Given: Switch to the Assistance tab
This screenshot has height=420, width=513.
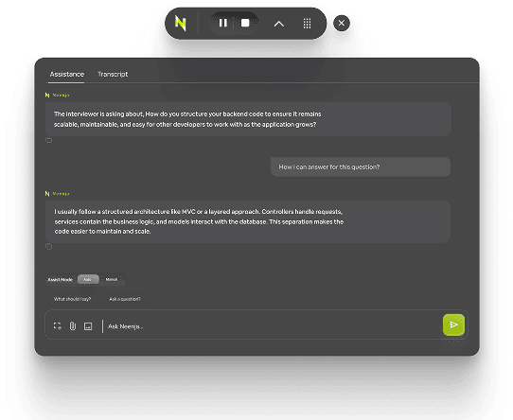Looking at the screenshot, I should (x=67, y=74).
